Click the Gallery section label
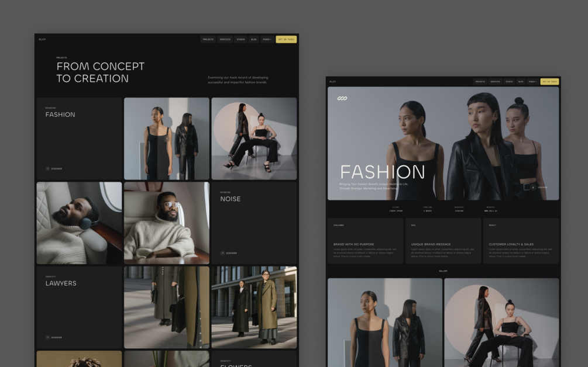588x367 pixels. pos(443,271)
